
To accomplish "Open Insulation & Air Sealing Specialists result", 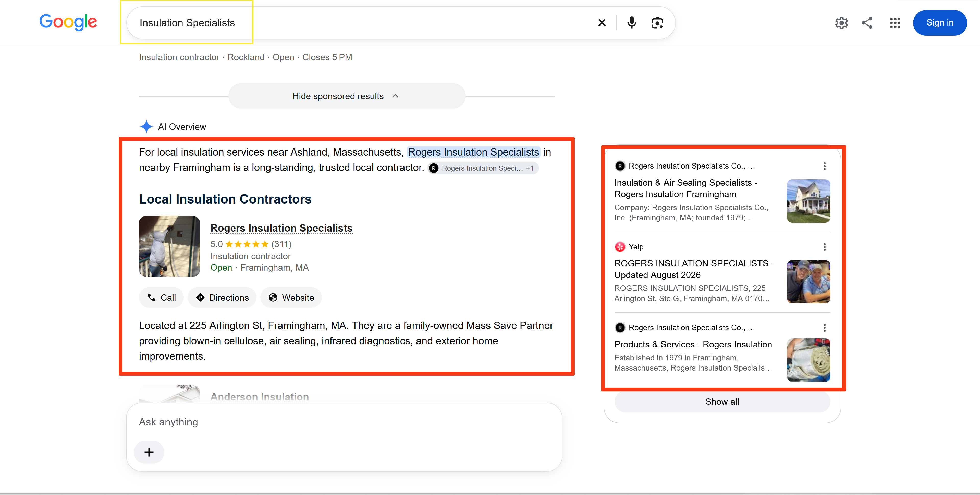I will click(685, 188).
